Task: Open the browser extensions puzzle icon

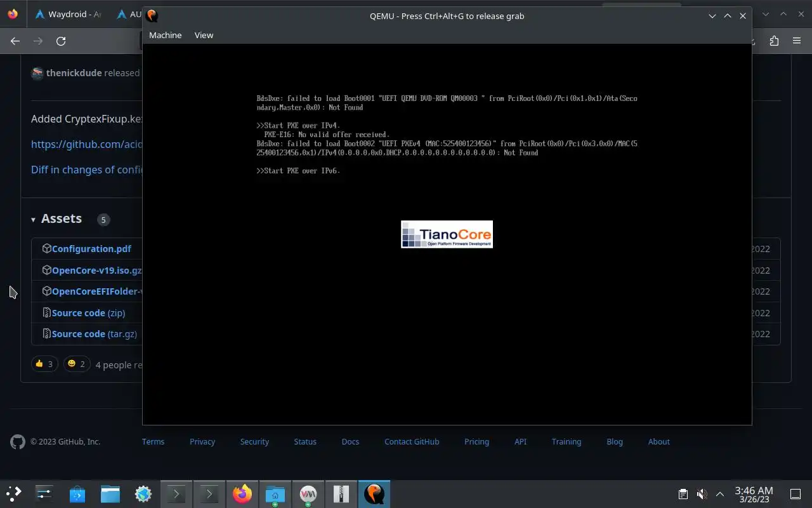Action: pos(774,41)
